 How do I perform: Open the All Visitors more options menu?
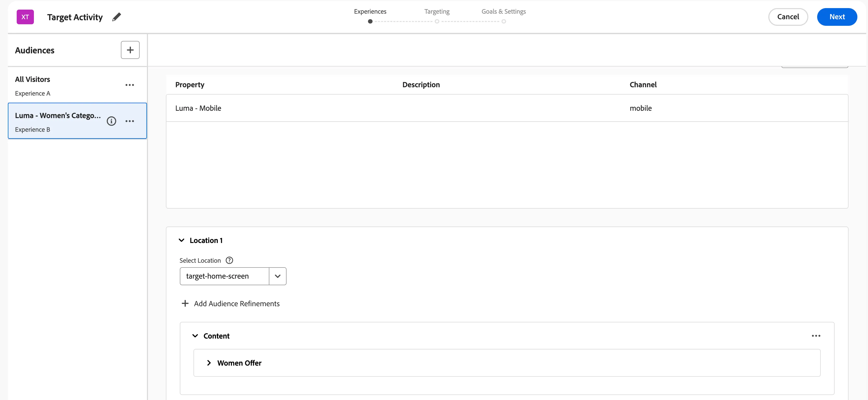tap(130, 85)
